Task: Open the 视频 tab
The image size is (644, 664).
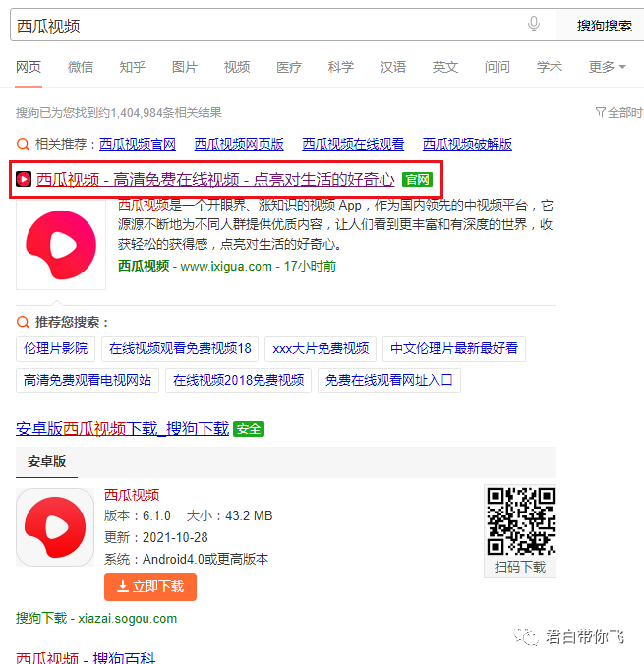Action: 237,67
